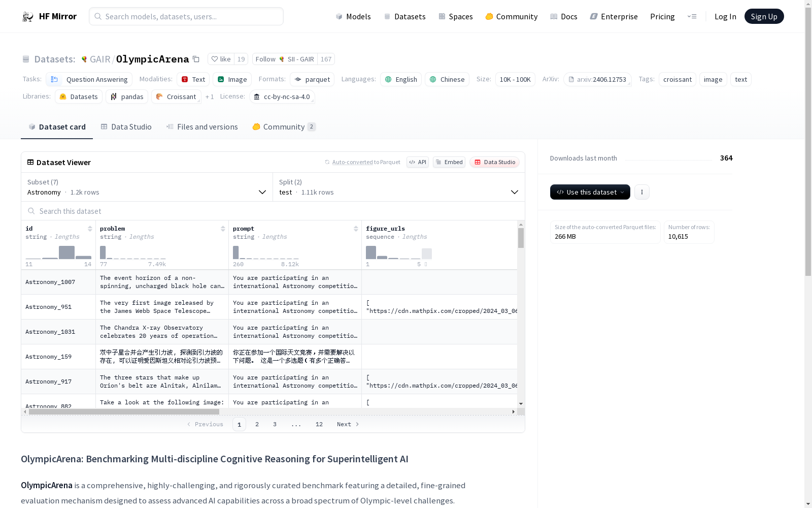The width and height of the screenshot is (812, 508).
Task: Jump to page 12 of the viewer
Action: point(319,424)
